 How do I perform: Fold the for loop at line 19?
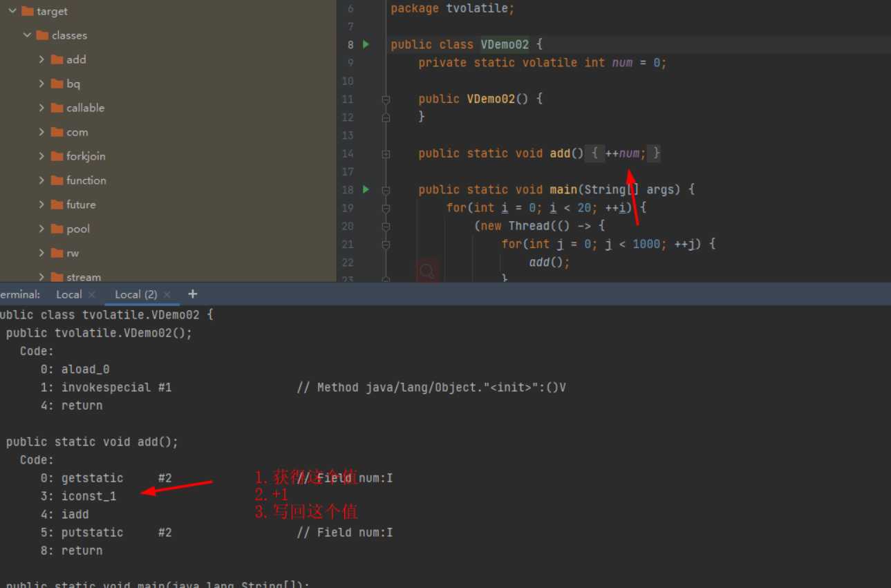(386, 208)
